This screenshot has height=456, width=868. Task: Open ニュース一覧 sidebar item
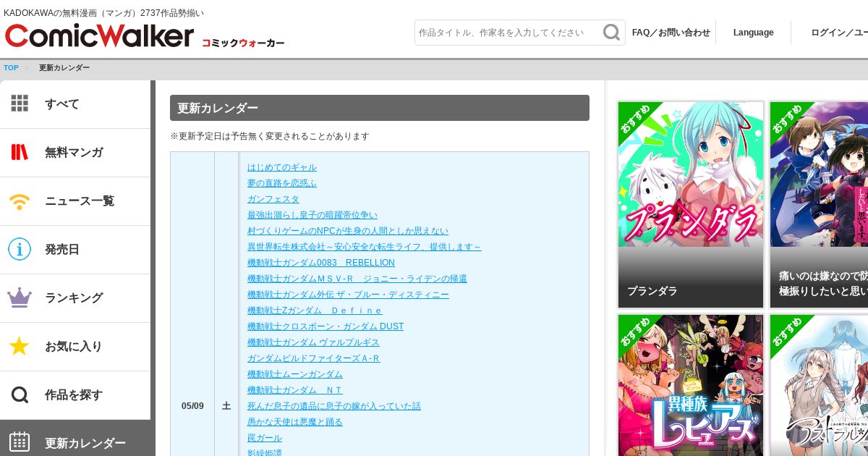(x=75, y=201)
